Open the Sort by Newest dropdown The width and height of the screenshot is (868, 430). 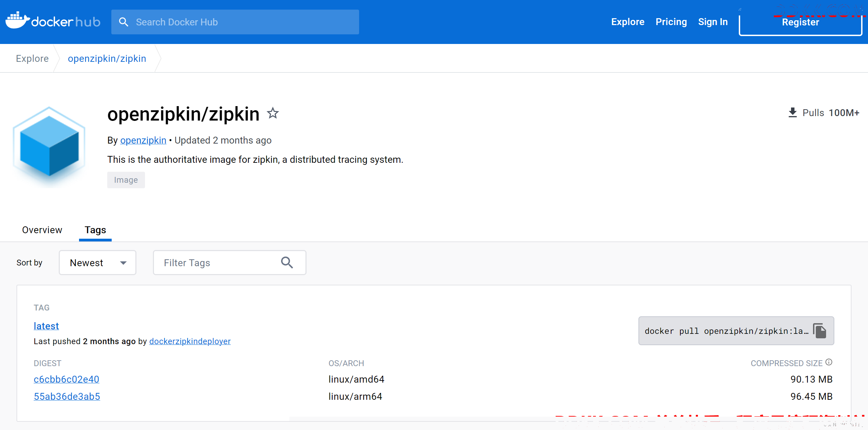click(x=98, y=263)
